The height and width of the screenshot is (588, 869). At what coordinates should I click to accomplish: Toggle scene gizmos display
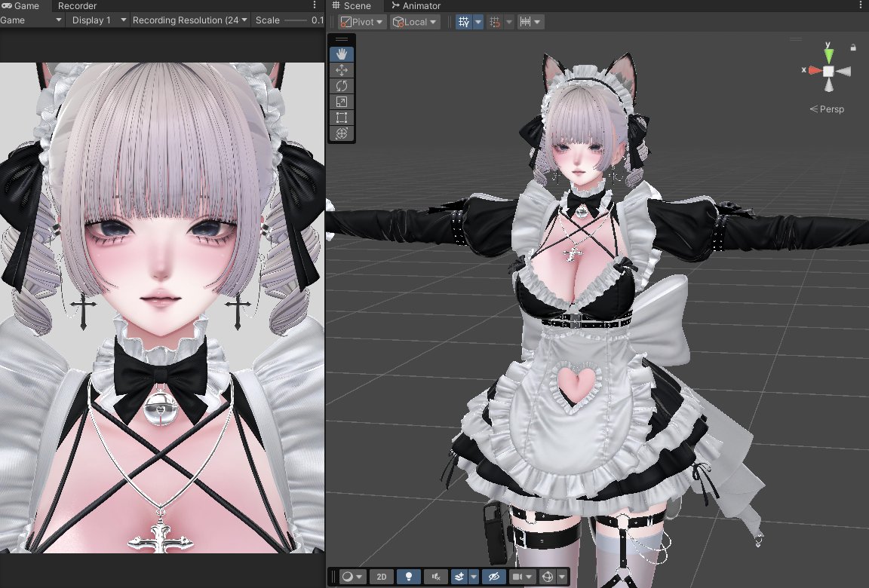[x=548, y=577]
